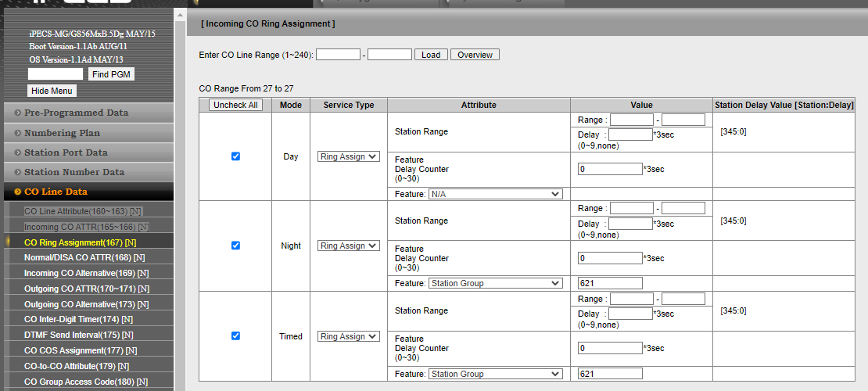This screenshot has height=391, width=868.
Task: Click the Overview button
Action: (475, 55)
